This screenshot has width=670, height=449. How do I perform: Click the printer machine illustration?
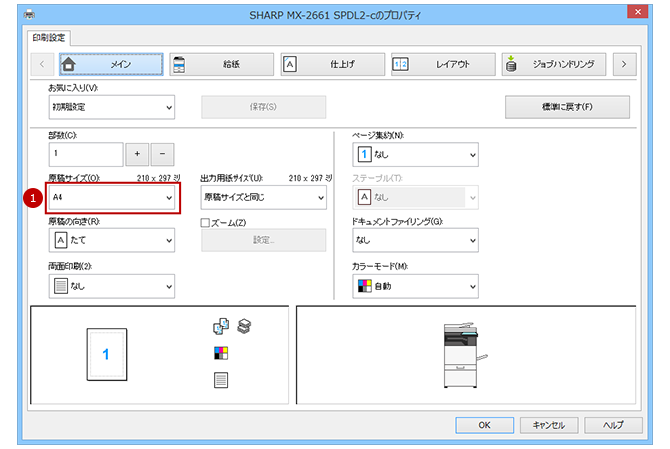click(465, 355)
